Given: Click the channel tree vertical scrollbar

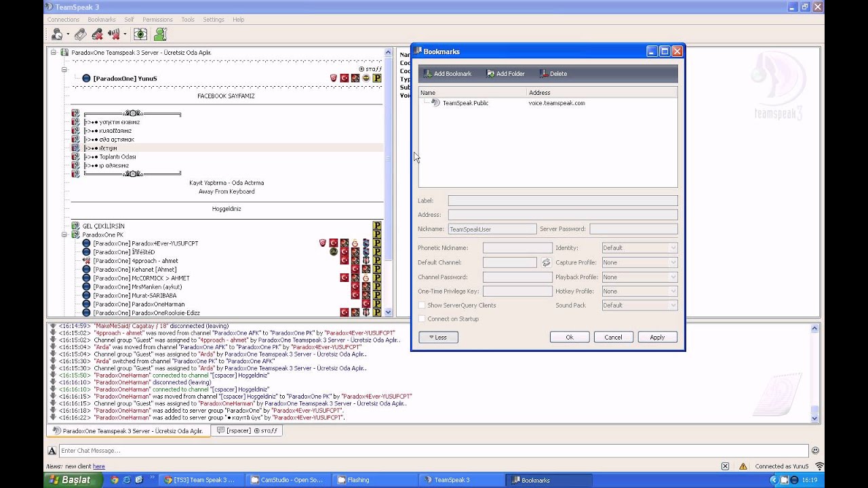Looking at the screenshot, I should pyautogui.click(x=388, y=182).
